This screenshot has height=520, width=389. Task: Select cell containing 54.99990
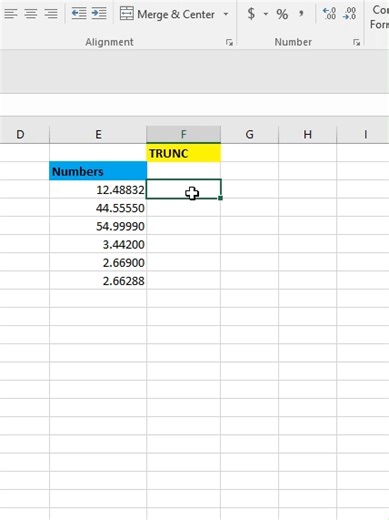[98, 226]
